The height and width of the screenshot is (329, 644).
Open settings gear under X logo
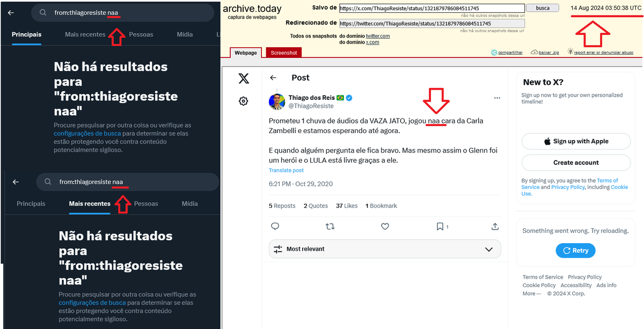click(244, 101)
